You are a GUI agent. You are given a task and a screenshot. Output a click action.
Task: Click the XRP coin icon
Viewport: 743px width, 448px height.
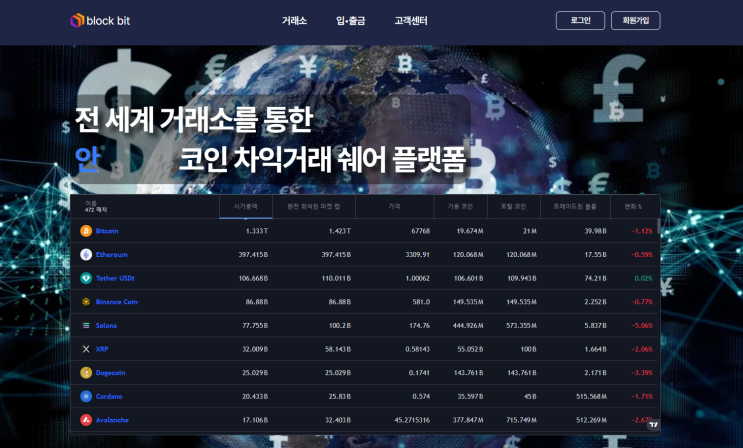[x=86, y=349]
